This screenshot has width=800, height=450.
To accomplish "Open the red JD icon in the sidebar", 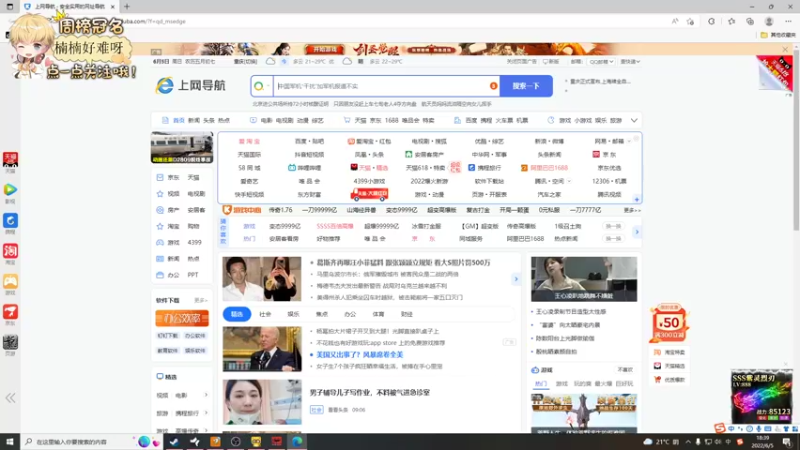I will tap(10, 312).
